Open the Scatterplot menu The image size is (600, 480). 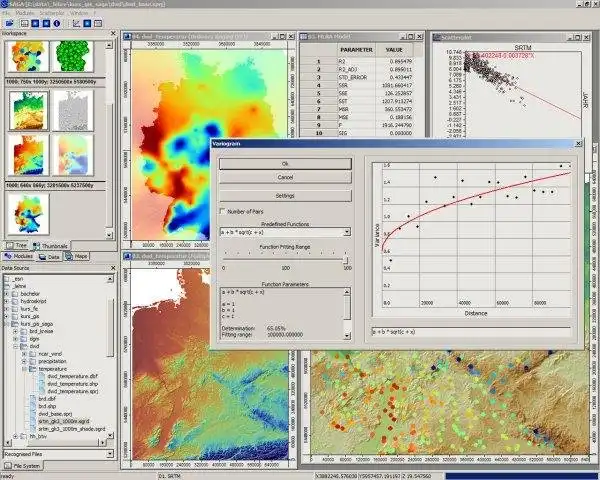pyautogui.click(x=52, y=13)
